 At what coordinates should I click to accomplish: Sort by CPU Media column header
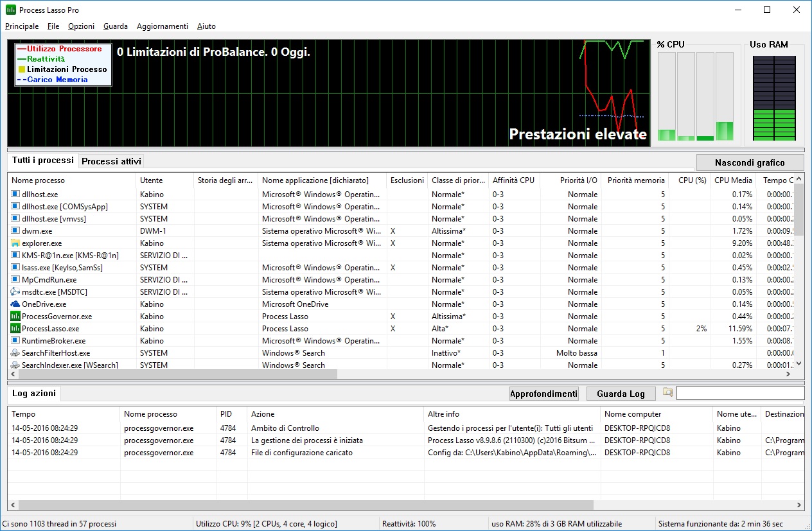732,180
